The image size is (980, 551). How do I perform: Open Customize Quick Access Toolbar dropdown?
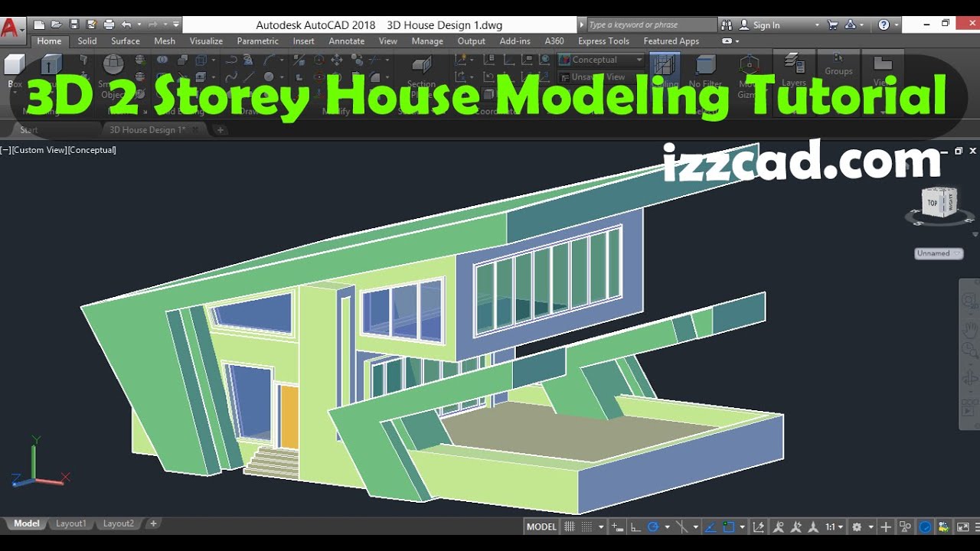[176, 24]
